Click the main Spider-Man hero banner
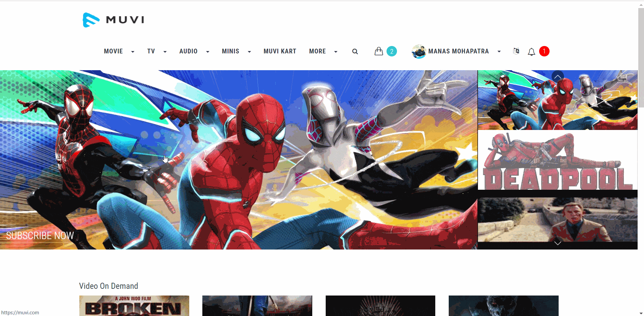 pos(239,160)
